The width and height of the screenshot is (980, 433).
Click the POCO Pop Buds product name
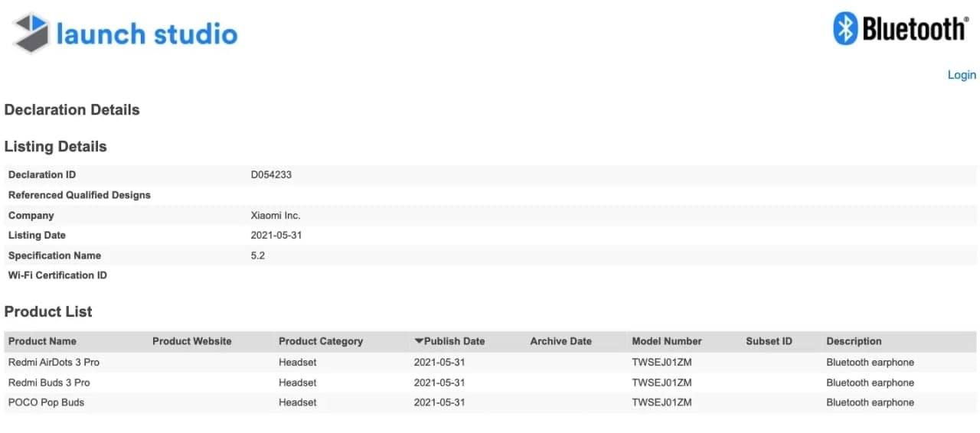coord(46,402)
